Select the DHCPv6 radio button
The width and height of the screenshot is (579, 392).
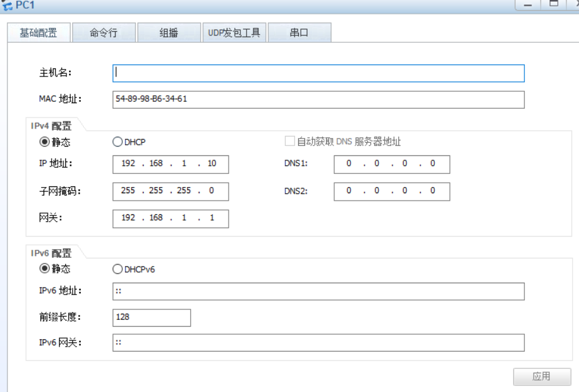[117, 269]
